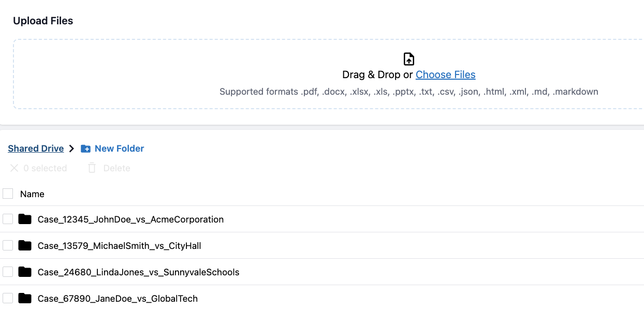644x310 pixels.
Task: Click folder icon for Case_13579_MichaelSmith_vs_CityHall
Action: click(x=25, y=246)
